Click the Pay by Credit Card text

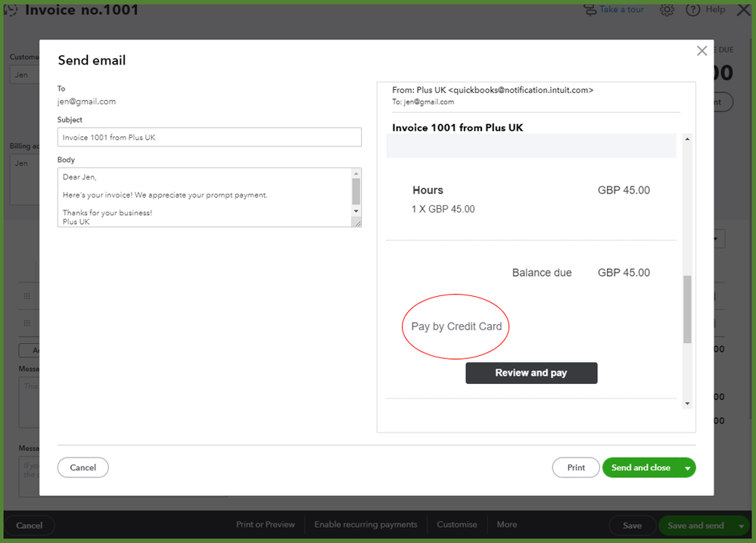coord(456,326)
